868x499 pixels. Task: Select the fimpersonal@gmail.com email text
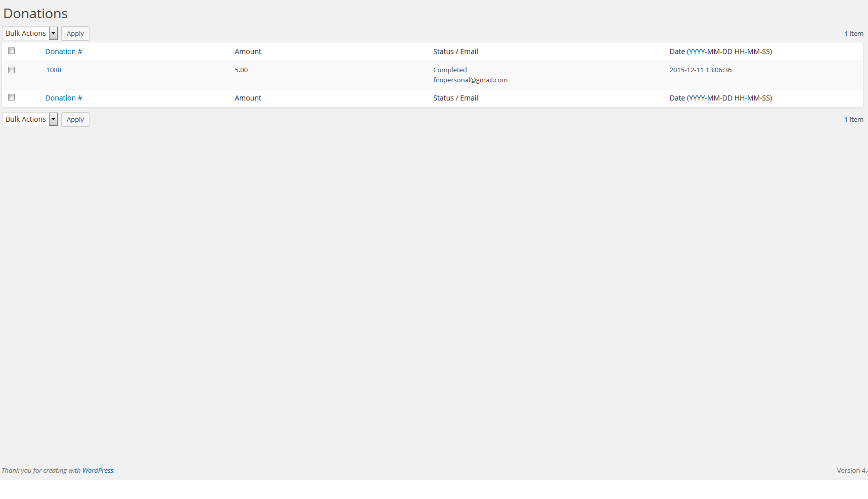click(x=470, y=80)
